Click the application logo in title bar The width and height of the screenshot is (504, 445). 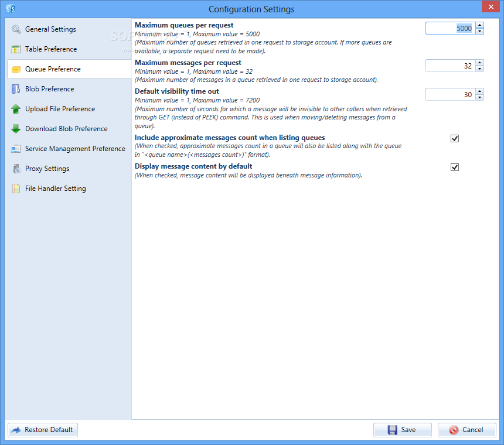tap(11, 9)
